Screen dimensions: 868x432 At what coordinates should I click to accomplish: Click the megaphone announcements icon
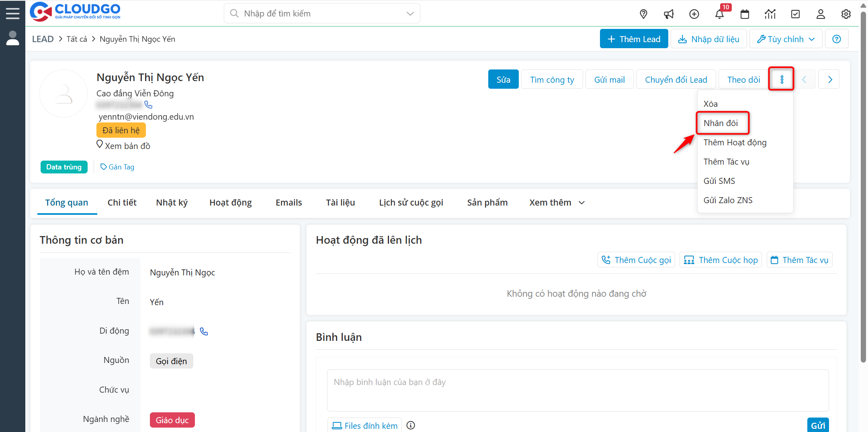(669, 14)
